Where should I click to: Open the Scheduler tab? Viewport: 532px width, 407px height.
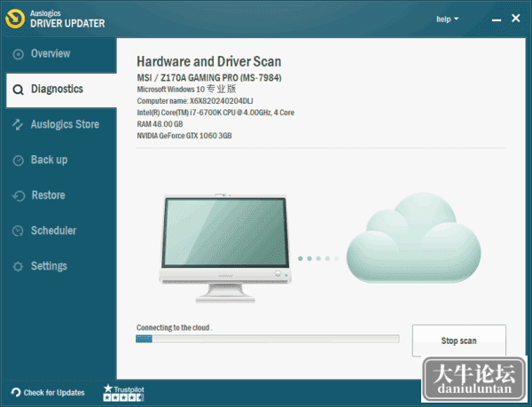(61, 231)
